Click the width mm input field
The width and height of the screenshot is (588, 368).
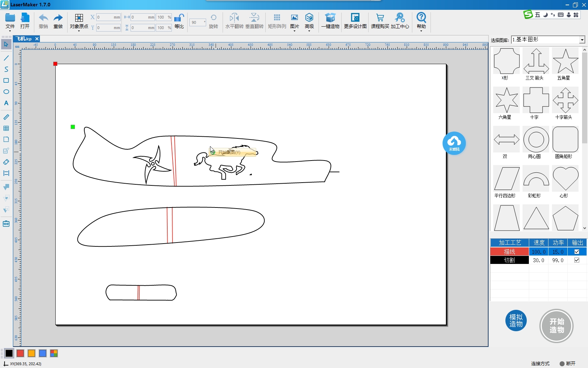point(142,17)
